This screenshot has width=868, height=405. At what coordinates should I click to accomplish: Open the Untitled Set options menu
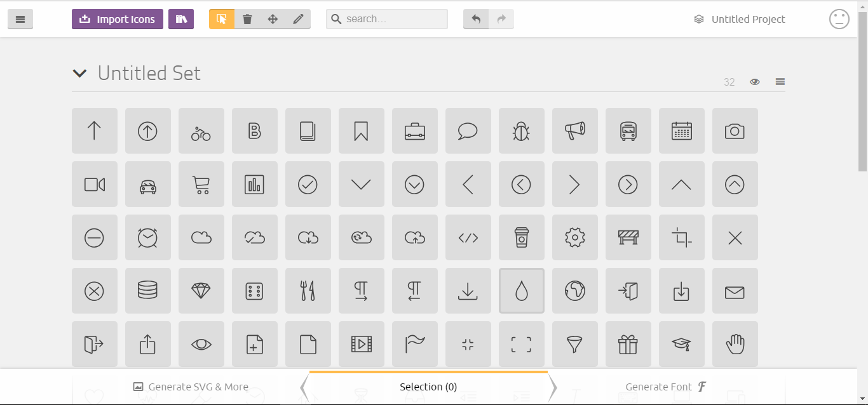point(780,82)
